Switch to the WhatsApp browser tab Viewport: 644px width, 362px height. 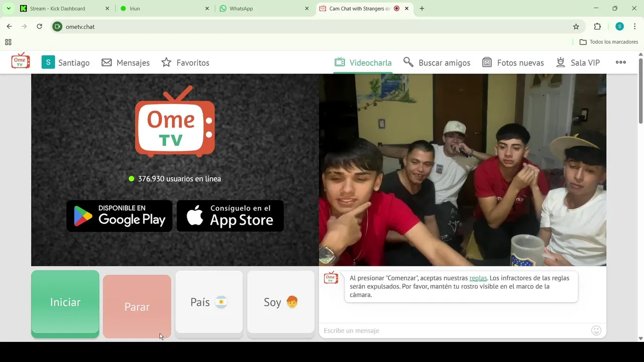click(265, 9)
